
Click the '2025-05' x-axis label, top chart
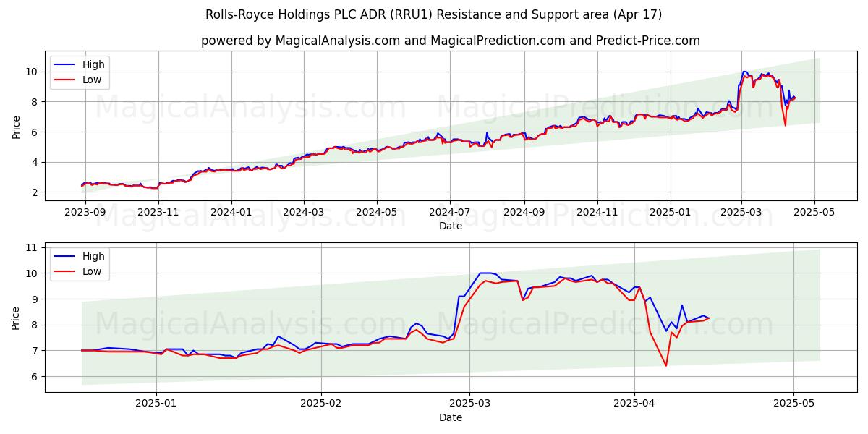coord(814,213)
